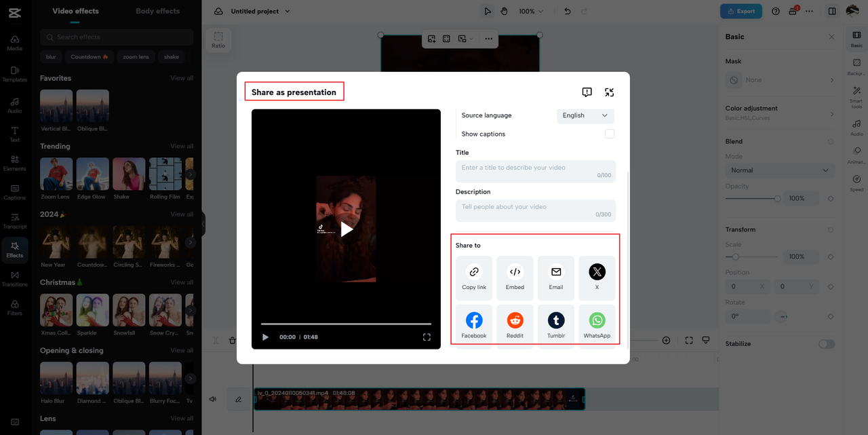Open the Blend Mode Normal dropdown
Screen dimensions: 868x435
(780, 170)
